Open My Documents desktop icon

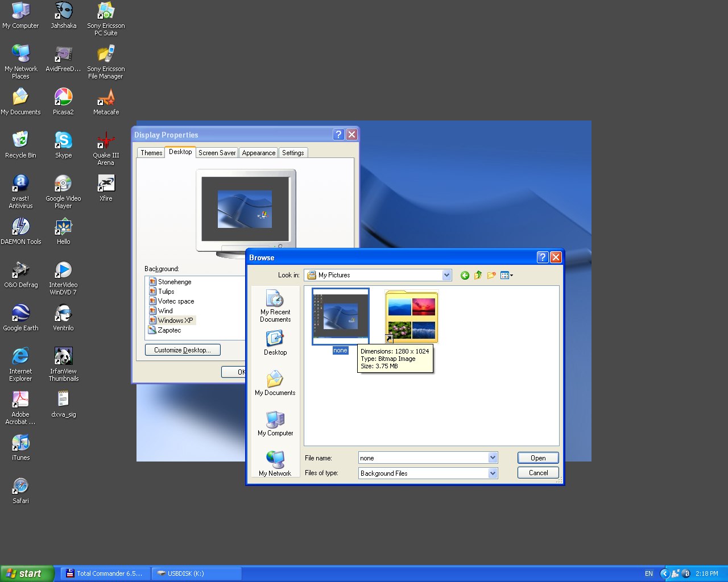pos(20,102)
